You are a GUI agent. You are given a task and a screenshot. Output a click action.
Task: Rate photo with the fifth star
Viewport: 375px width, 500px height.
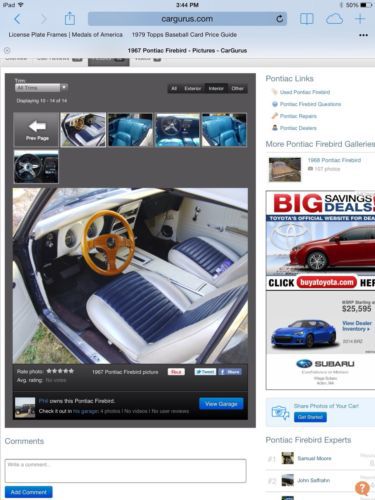pyautogui.click(x=71, y=371)
